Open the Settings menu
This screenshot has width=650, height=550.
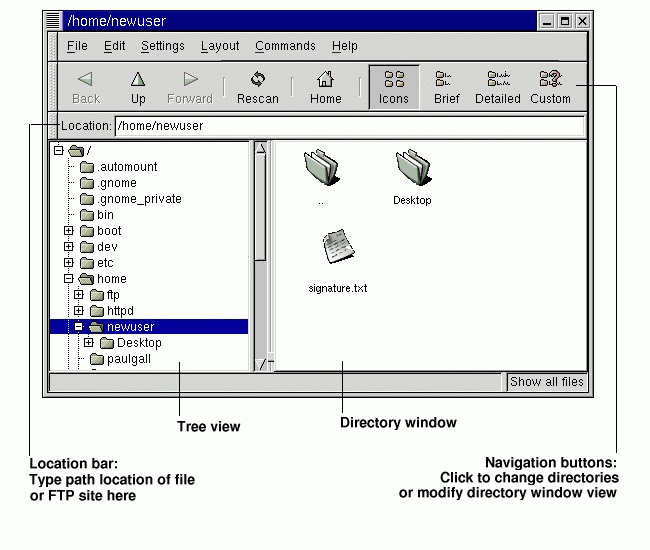162,46
